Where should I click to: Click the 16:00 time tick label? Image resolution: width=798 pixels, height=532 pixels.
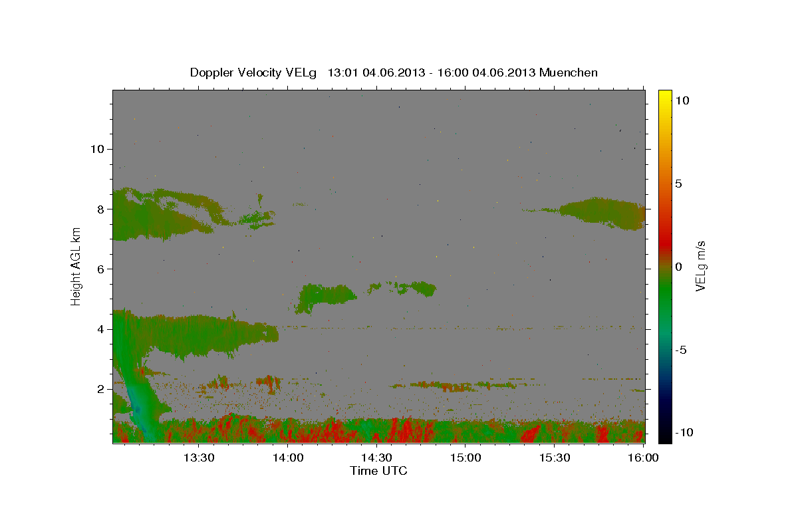coord(643,458)
